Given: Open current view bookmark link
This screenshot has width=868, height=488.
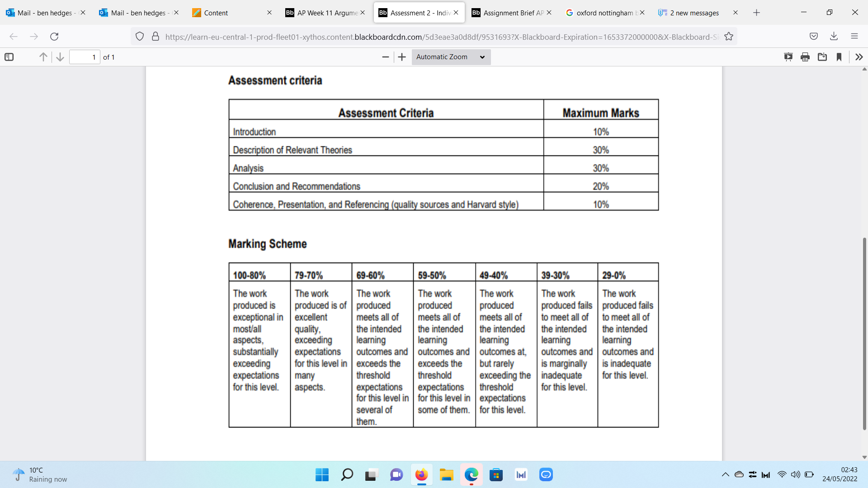Looking at the screenshot, I should click(x=839, y=57).
